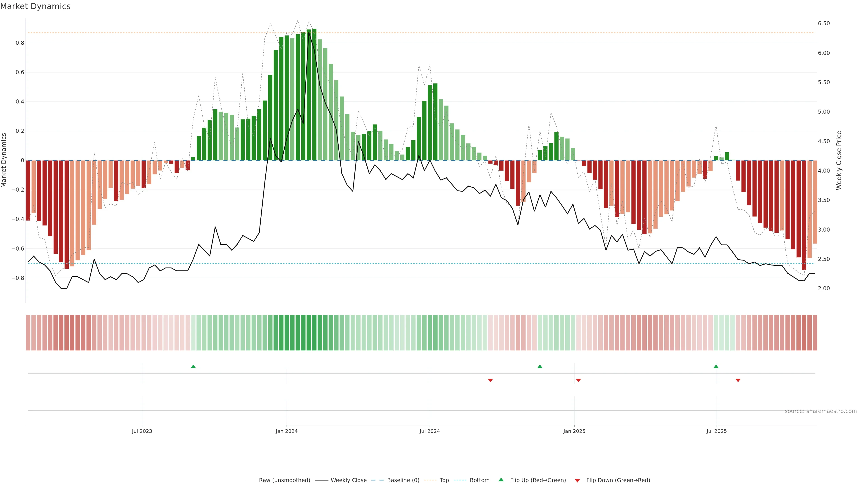Image resolution: width=868 pixels, height=488 pixels.
Task: Hide the Bottom threshold legend entry
Action: [479, 480]
